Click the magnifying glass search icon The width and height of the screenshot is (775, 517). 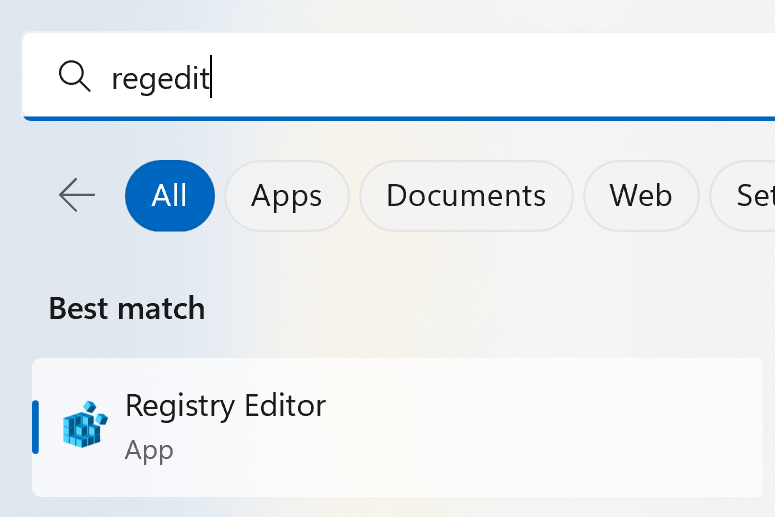(x=75, y=76)
